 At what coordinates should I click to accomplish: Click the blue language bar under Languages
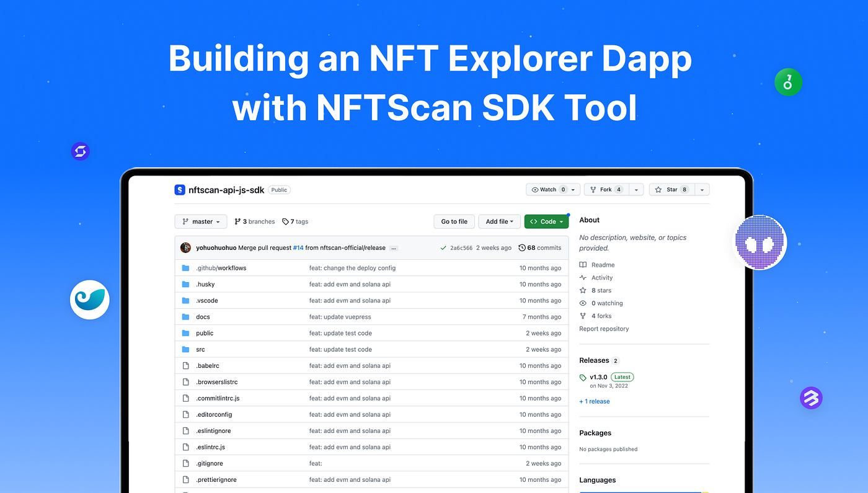tap(640, 492)
